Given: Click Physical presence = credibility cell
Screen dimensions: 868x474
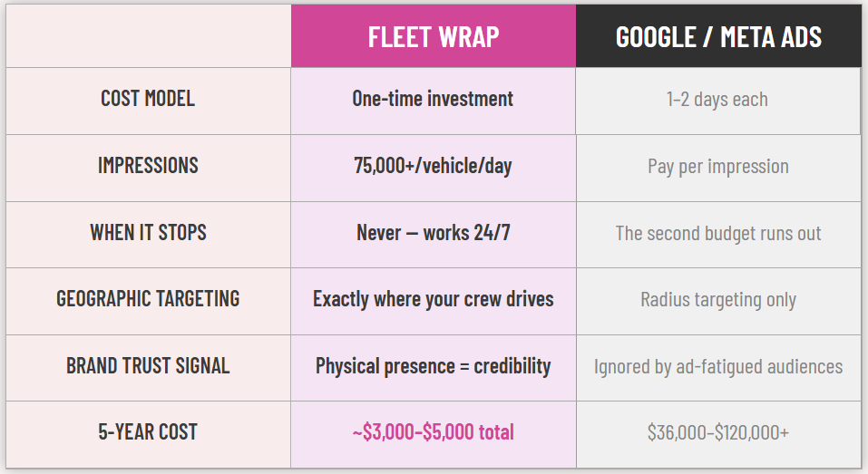Looking at the screenshot, I should click(434, 366).
